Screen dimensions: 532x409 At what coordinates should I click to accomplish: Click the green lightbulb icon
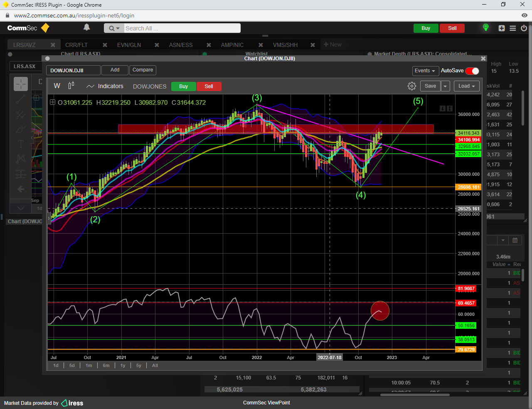coord(485,27)
